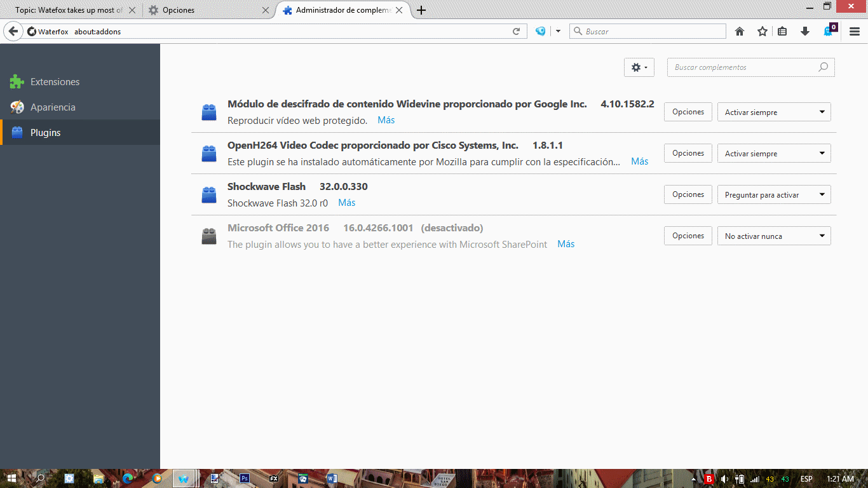868x488 pixels.
Task: Expand Microsoft Office No activar nunca dropdown
Action: pyautogui.click(x=774, y=236)
